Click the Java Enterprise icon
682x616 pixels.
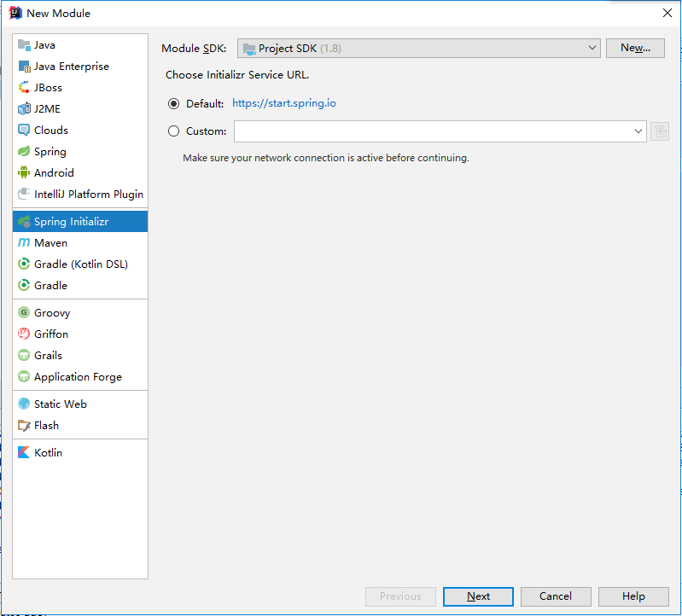pos(24,66)
